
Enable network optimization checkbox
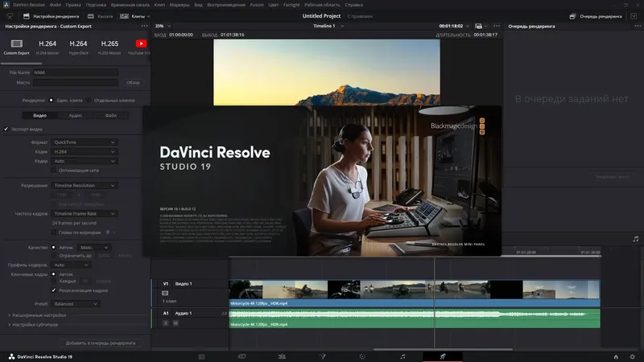click(x=53, y=171)
